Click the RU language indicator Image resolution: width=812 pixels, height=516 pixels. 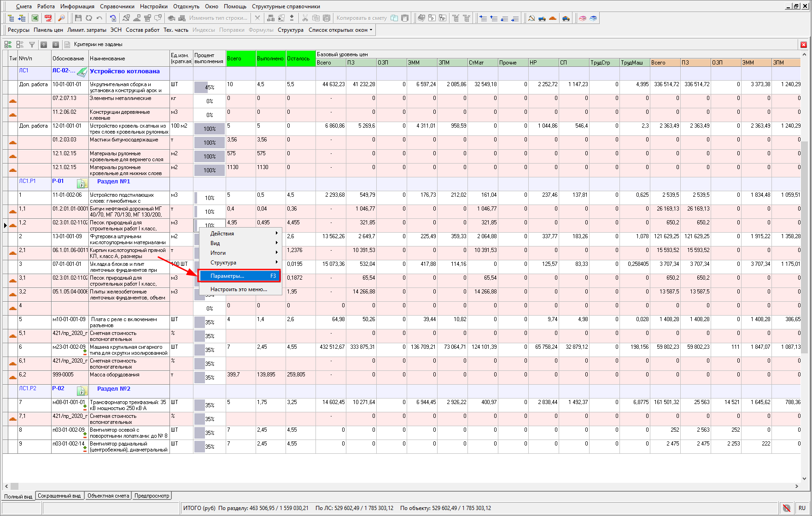(x=802, y=508)
